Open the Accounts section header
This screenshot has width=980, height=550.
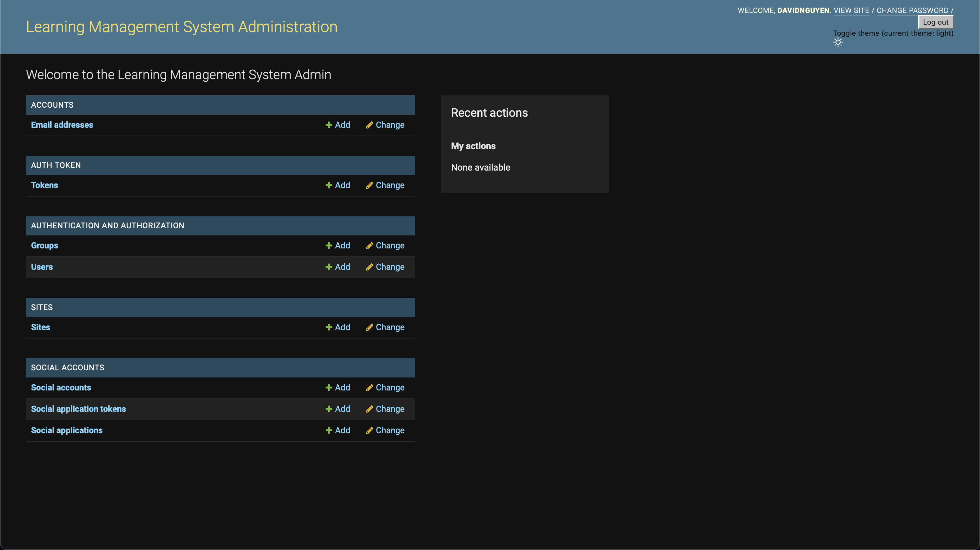[52, 105]
